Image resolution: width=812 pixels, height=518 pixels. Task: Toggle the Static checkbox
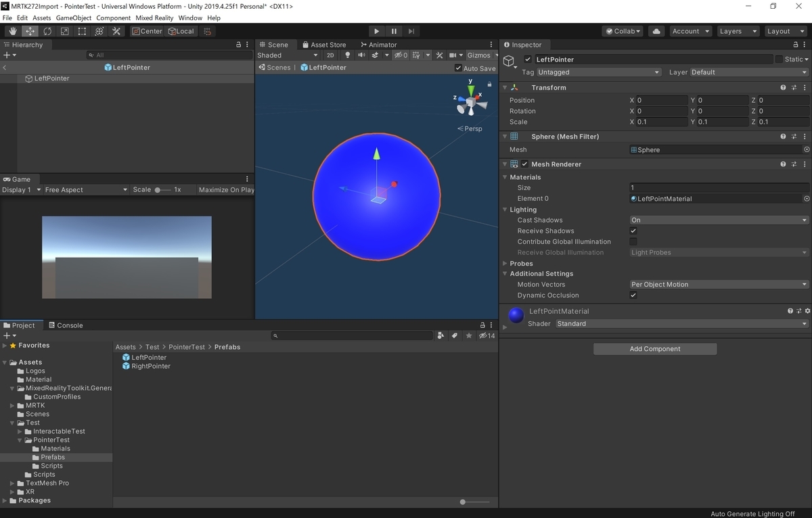pos(779,60)
